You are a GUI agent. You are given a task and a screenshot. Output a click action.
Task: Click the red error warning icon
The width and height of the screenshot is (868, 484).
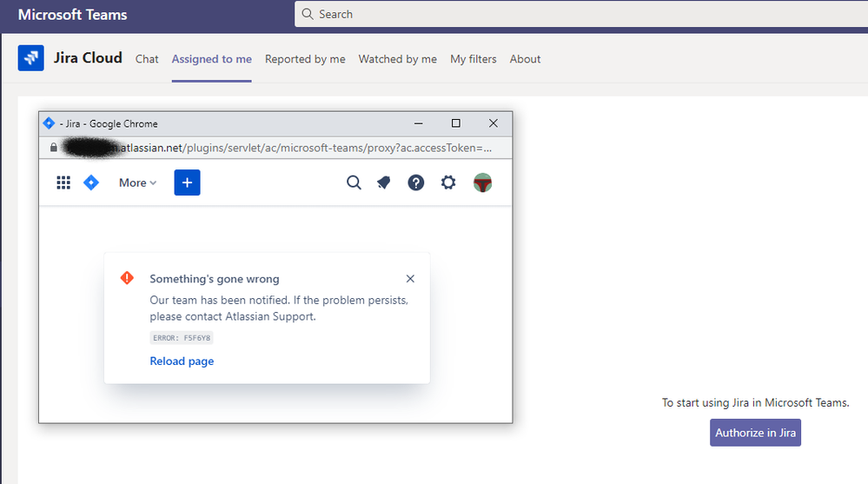click(x=128, y=278)
